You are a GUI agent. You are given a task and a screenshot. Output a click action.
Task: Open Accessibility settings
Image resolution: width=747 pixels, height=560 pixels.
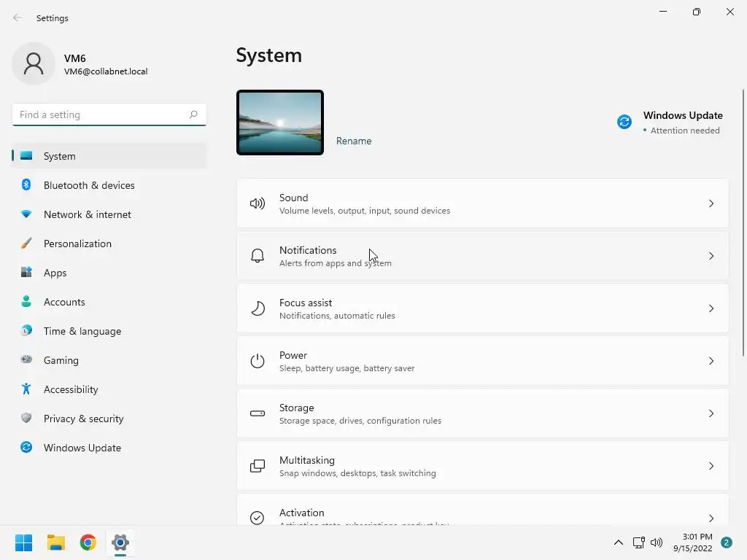109,389
